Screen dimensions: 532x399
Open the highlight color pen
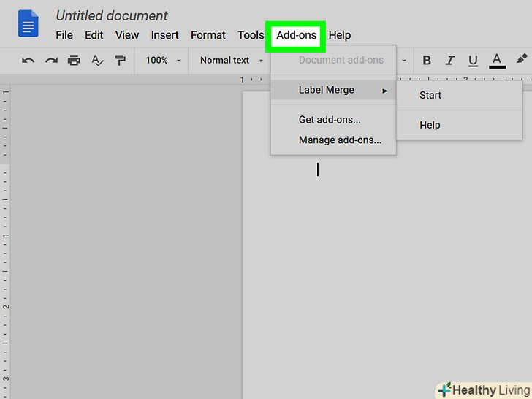point(522,59)
